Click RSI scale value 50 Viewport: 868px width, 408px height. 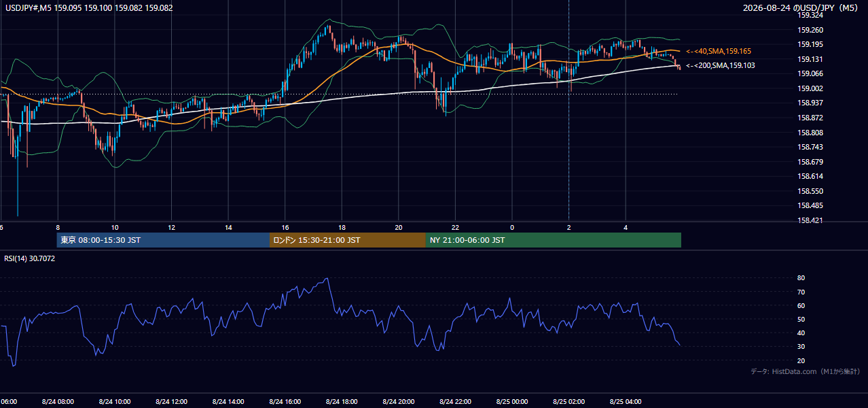coord(801,319)
